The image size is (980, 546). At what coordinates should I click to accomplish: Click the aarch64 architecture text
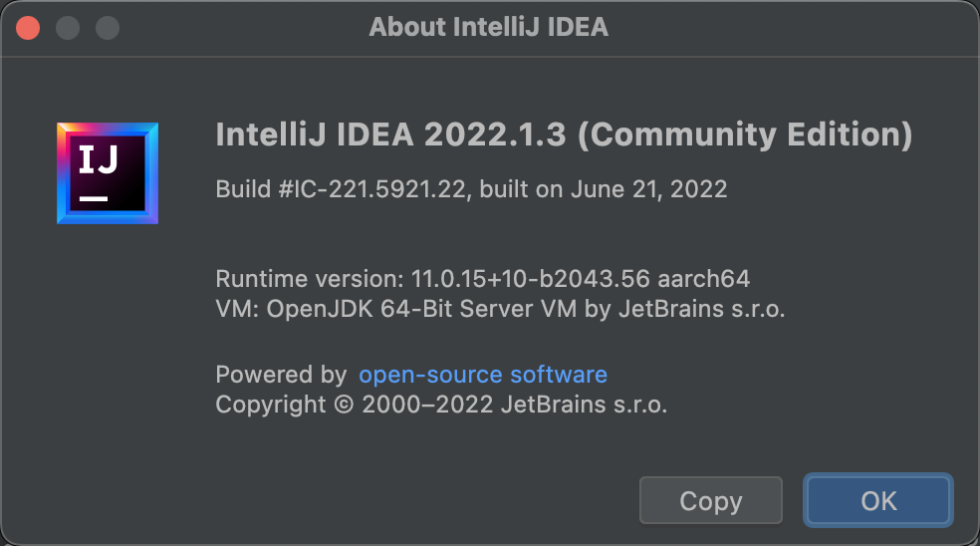click(x=704, y=279)
